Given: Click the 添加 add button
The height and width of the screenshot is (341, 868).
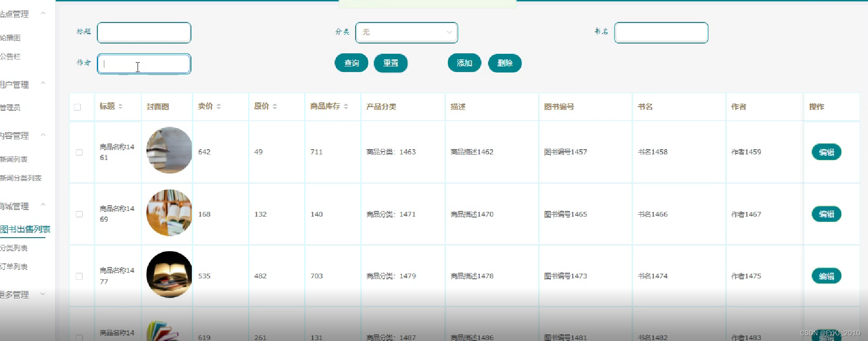Looking at the screenshot, I should point(465,63).
